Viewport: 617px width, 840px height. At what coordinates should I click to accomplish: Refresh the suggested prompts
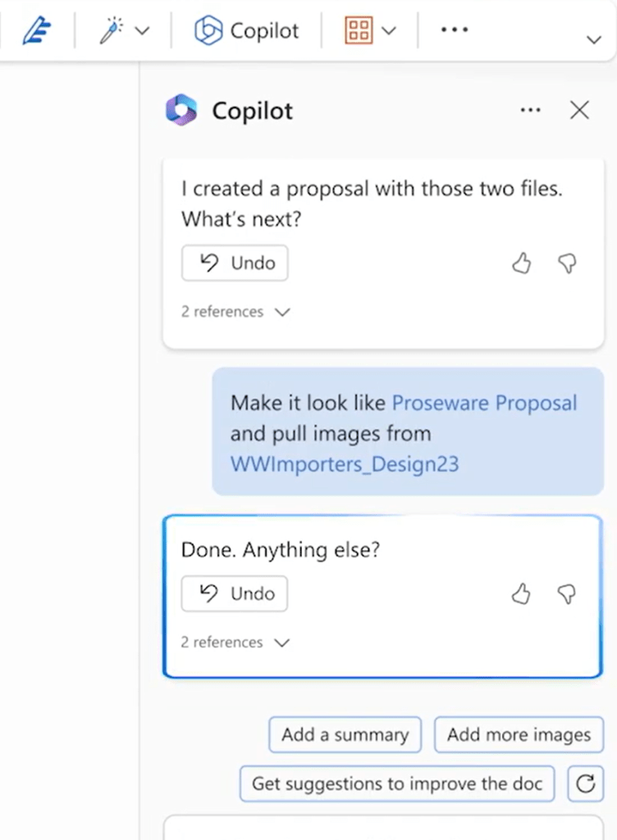[x=586, y=783]
